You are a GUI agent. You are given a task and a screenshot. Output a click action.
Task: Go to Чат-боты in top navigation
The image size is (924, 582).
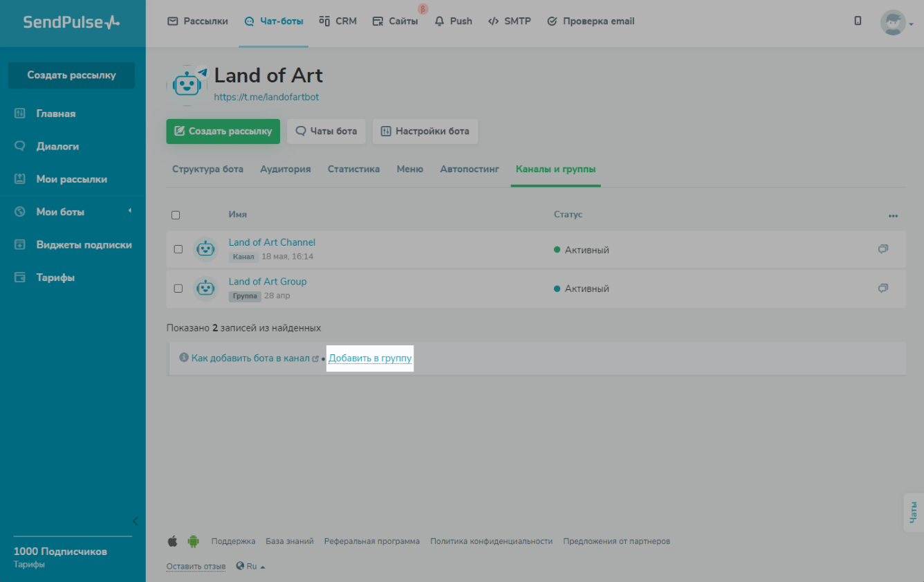pos(274,21)
